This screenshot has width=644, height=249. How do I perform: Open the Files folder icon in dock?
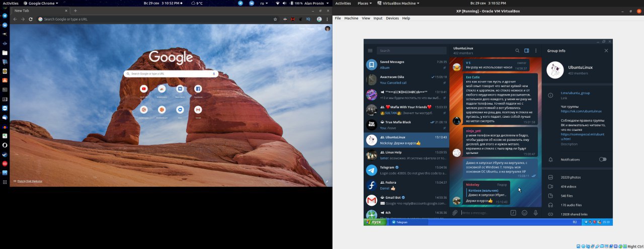point(5,52)
